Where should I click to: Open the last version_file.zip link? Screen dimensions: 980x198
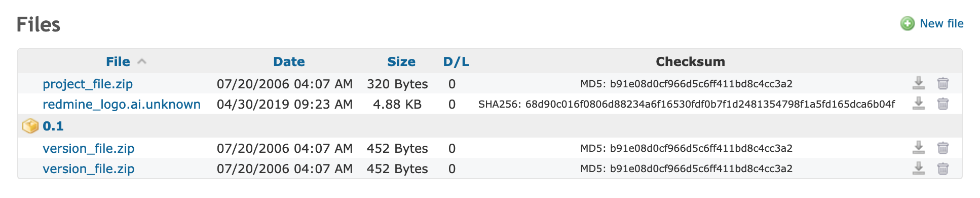[89, 169]
